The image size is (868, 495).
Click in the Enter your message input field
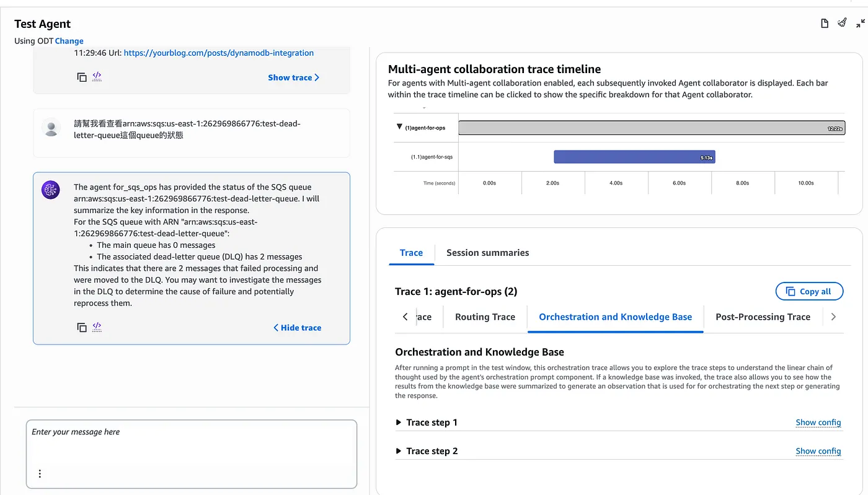(x=192, y=454)
